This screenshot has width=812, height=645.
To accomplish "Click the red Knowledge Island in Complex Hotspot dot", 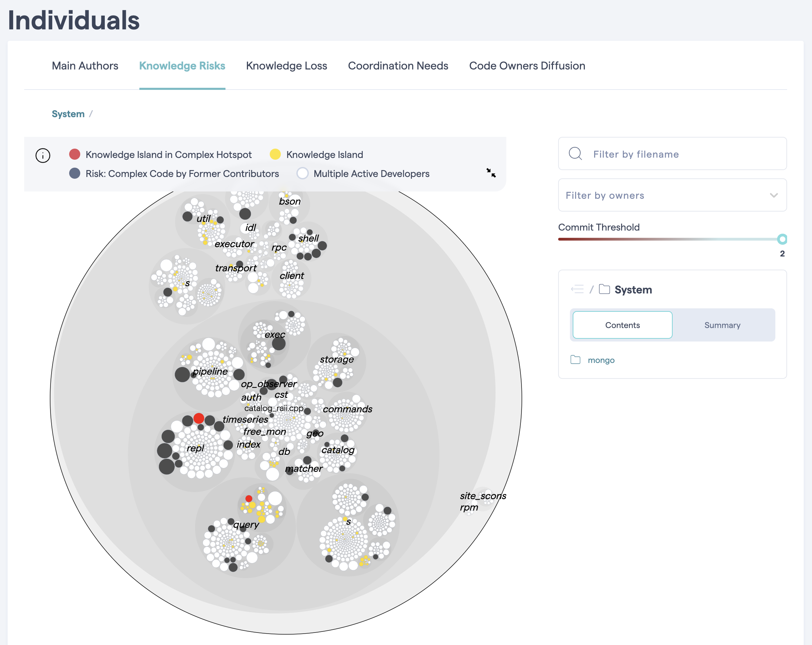I will click(75, 154).
